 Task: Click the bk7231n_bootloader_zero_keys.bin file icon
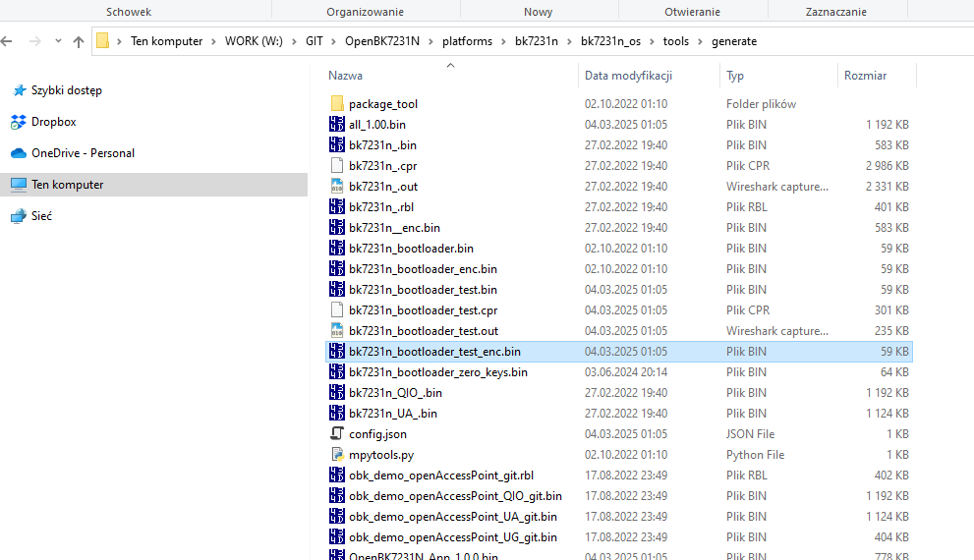tap(337, 372)
